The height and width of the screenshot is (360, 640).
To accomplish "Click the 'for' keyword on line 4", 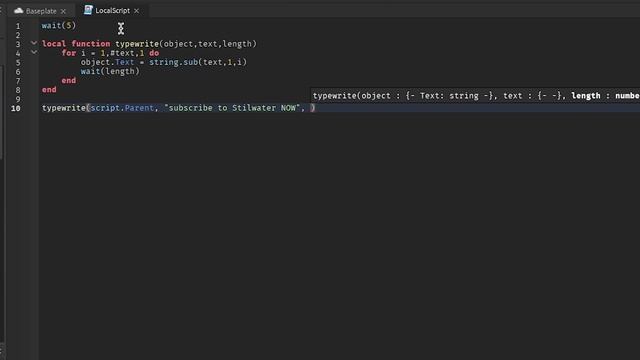I will click(69, 53).
